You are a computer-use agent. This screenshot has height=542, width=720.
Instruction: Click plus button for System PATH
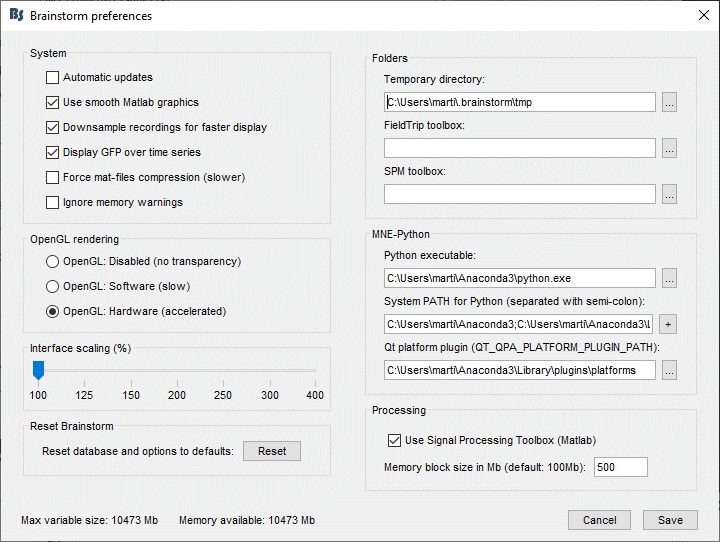(670, 324)
